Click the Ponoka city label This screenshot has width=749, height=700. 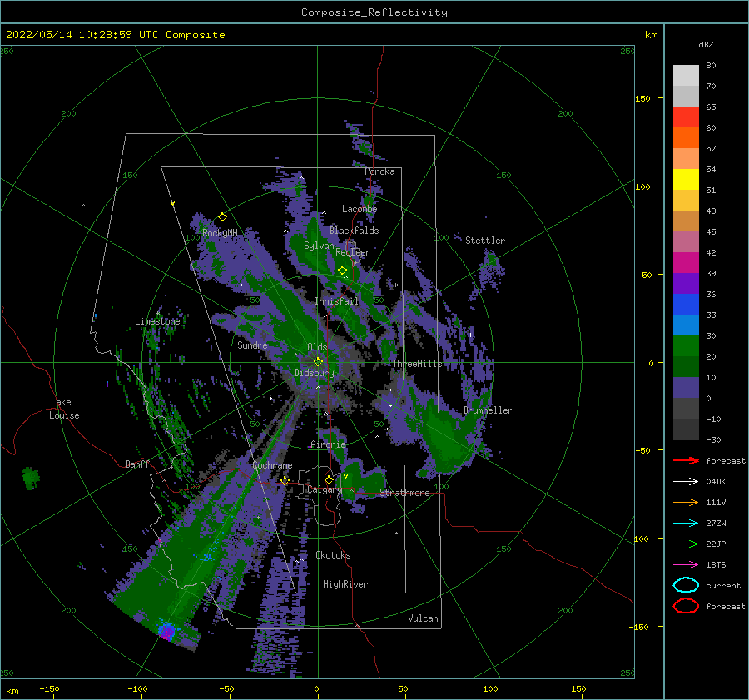(x=379, y=171)
